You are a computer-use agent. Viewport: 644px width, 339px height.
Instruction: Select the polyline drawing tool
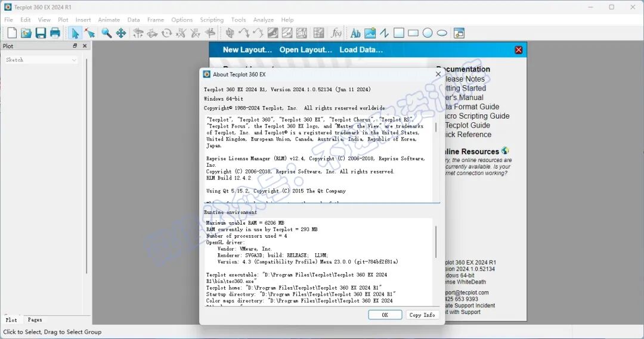(384, 33)
